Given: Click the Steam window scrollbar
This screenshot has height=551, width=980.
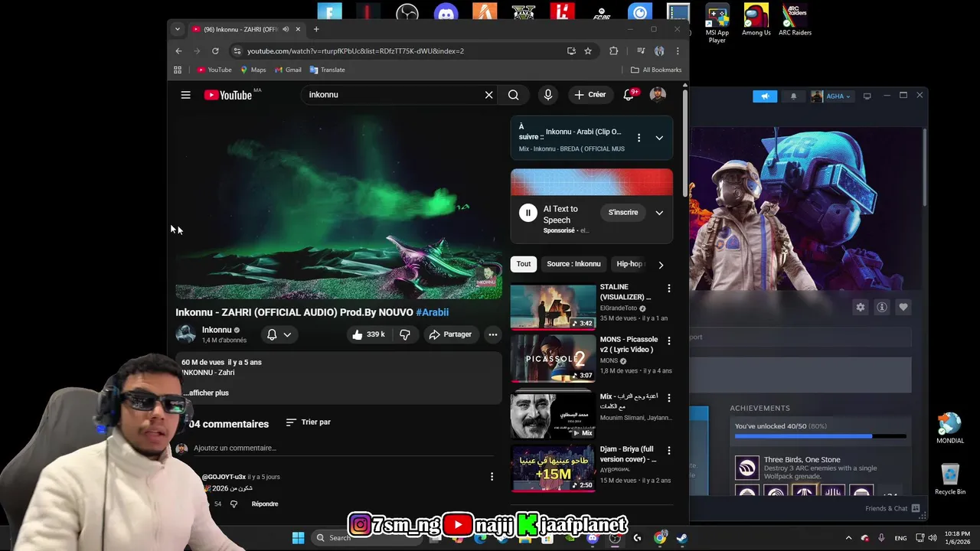Looking at the screenshot, I should click(x=925, y=166).
